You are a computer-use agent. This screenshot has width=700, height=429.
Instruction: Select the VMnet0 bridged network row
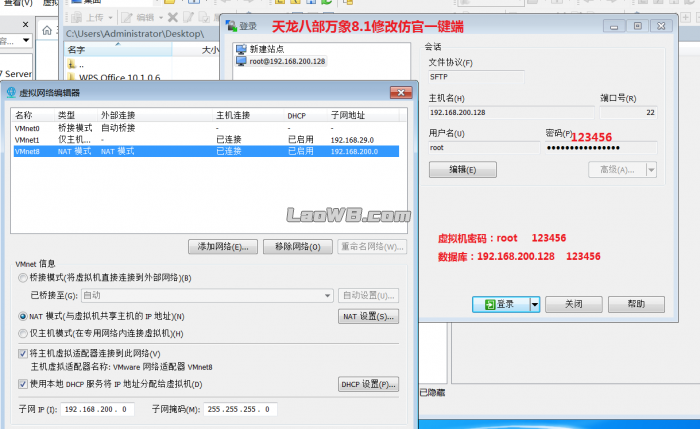(x=206, y=128)
